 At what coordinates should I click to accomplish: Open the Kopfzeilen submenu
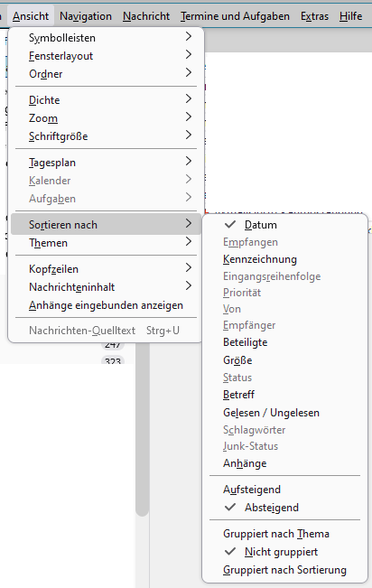106,268
